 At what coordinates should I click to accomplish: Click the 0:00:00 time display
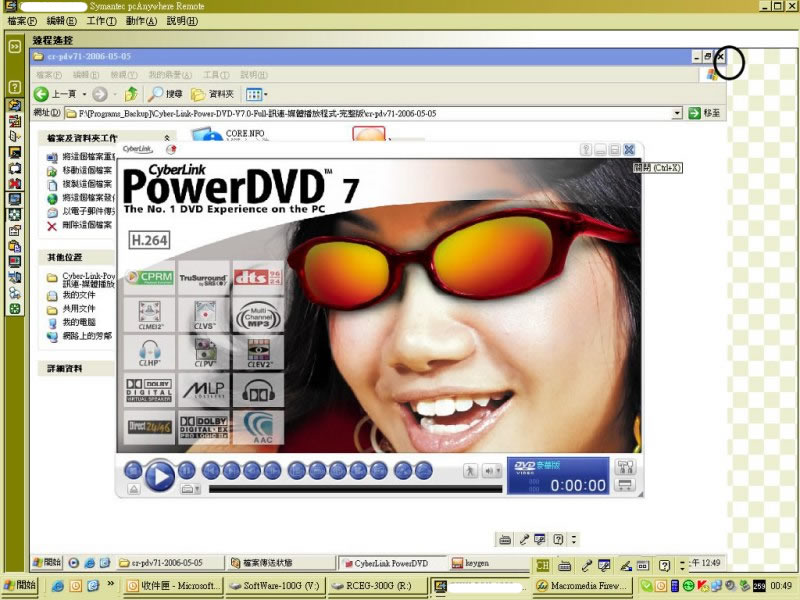coord(578,485)
